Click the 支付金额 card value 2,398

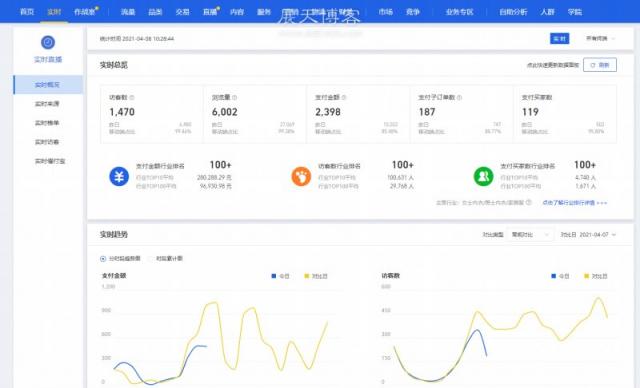click(328, 112)
